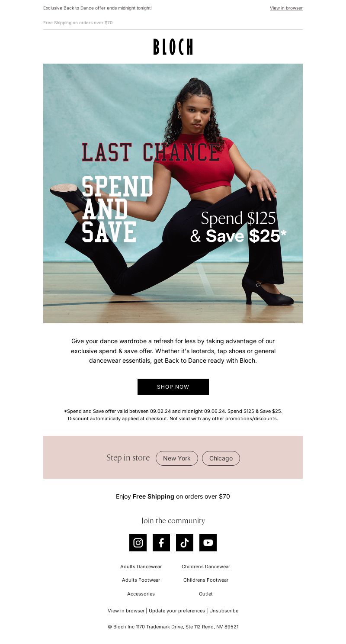
Task: Click the Unsubscribe link
Action: tap(224, 611)
